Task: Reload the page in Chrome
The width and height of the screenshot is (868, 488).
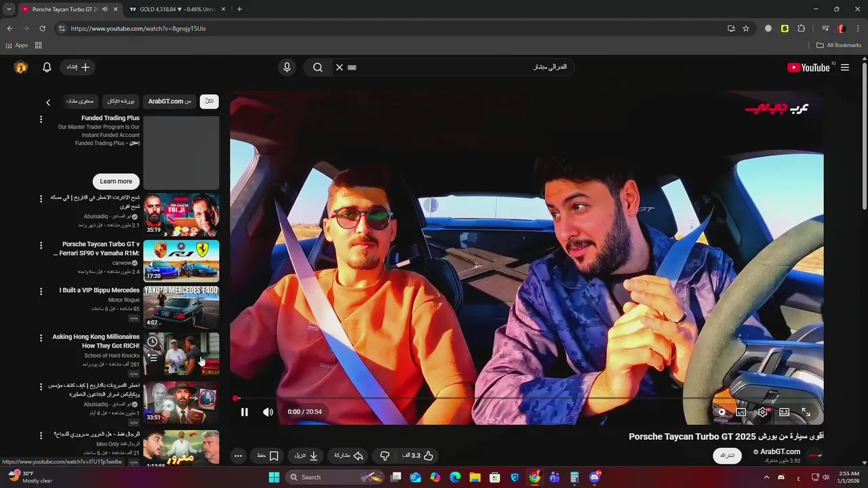Action: coord(42,28)
